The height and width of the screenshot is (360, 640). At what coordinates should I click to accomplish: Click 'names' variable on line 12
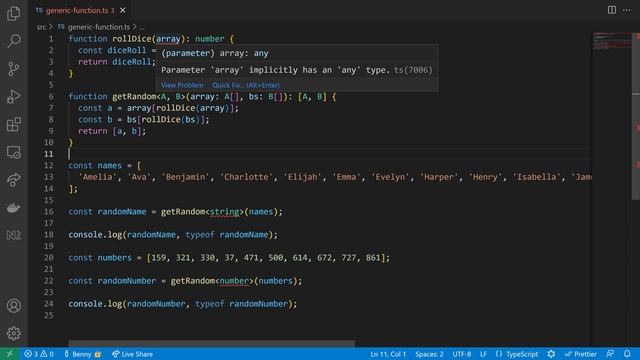click(109, 165)
